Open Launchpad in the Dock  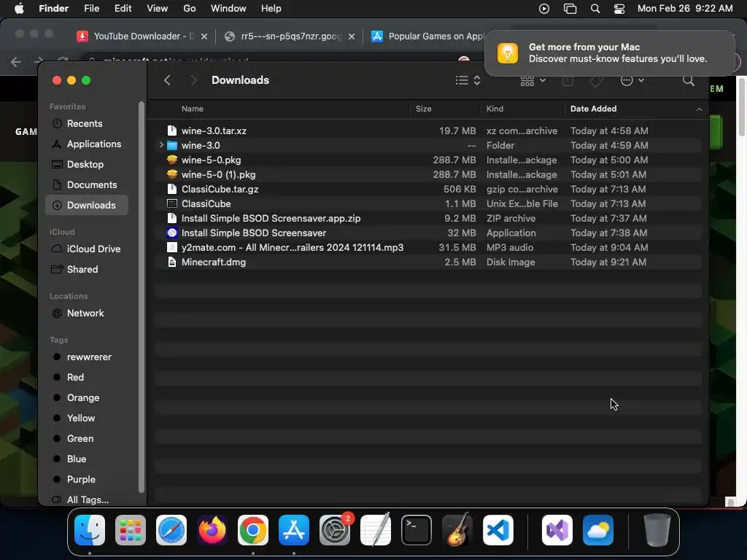tap(131, 530)
